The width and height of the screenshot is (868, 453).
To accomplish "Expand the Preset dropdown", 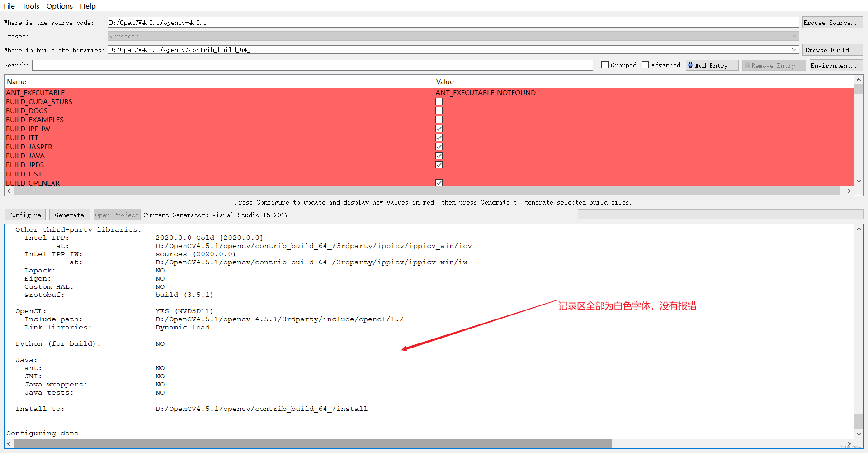I will click(x=794, y=36).
